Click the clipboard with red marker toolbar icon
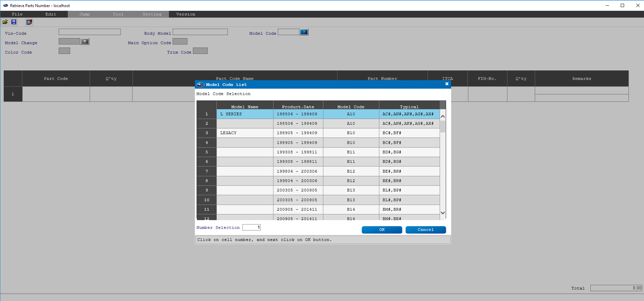This screenshot has height=301, width=644. (29, 22)
